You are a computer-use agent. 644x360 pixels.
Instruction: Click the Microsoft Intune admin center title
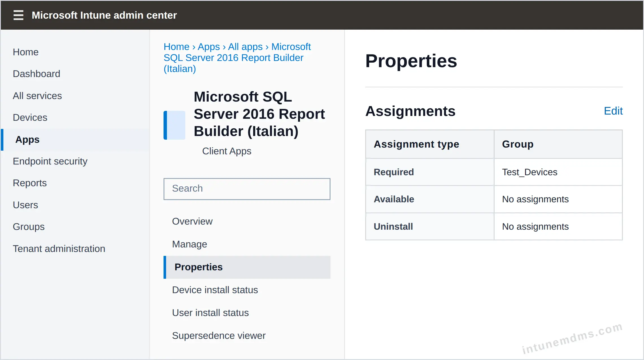click(x=104, y=15)
